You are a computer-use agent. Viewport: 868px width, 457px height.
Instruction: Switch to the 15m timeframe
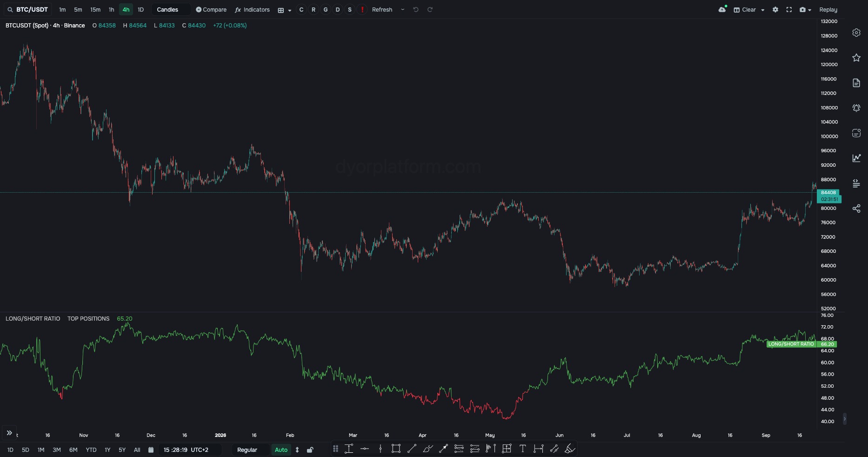[x=95, y=9]
